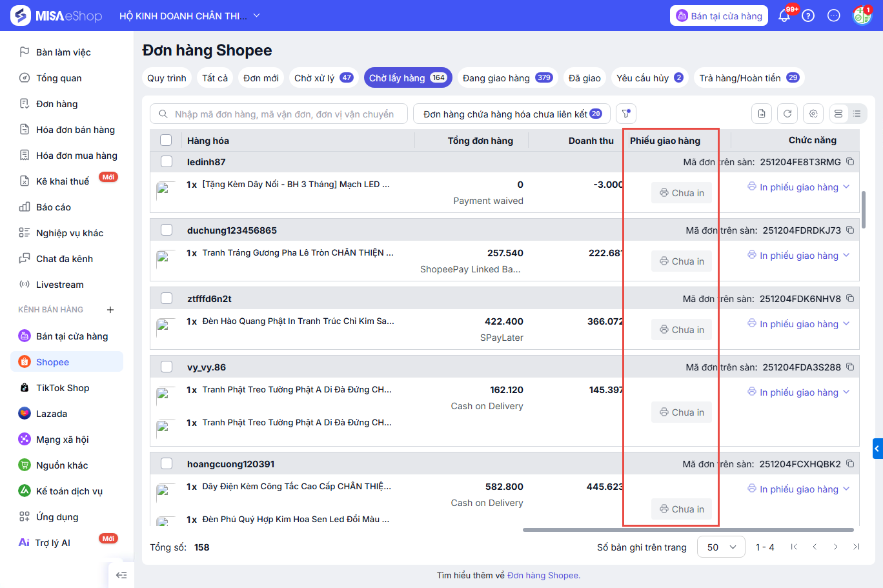The height and width of the screenshot is (588, 883).
Task: Click the MISA eShop logo
Action: 57,15
